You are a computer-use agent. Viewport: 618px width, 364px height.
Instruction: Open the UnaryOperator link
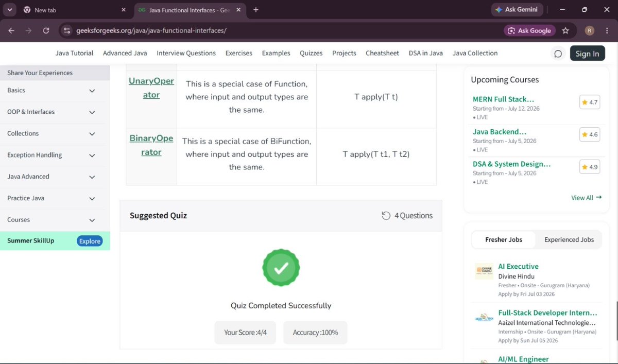pyautogui.click(x=151, y=88)
